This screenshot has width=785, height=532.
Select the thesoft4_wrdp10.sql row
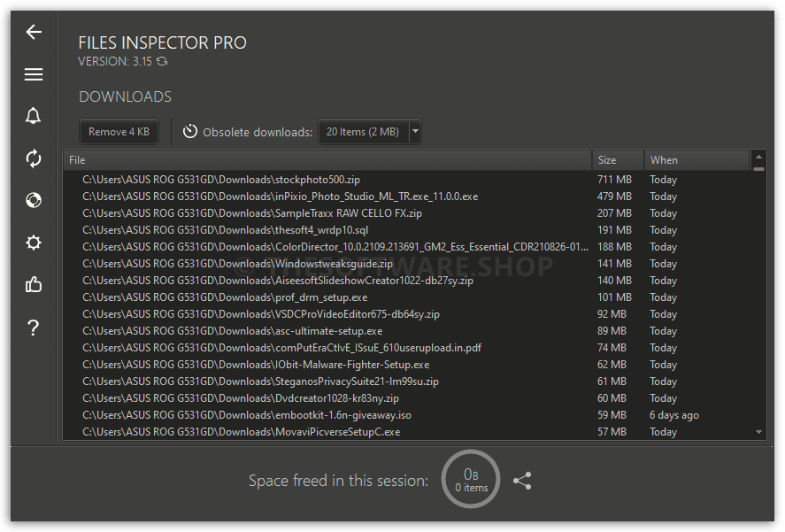point(407,230)
